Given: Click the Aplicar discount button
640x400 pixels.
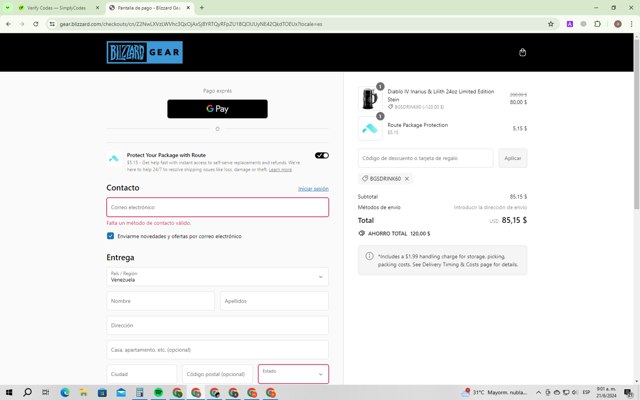Looking at the screenshot, I should pyautogui.click(x=513, y=158).
